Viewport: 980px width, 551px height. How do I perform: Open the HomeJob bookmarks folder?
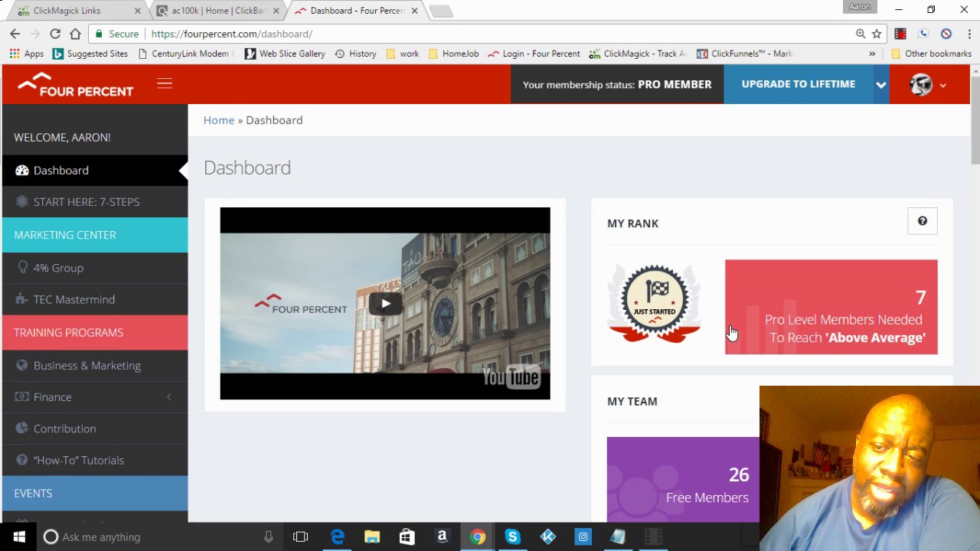453,54
